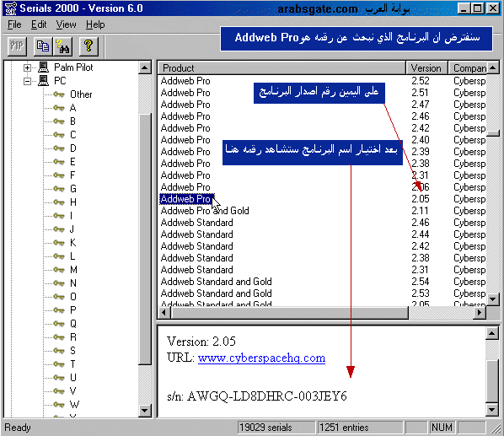Click the key icon beside letter M
This screenshot has height=436, width=504.
(59, 270)
